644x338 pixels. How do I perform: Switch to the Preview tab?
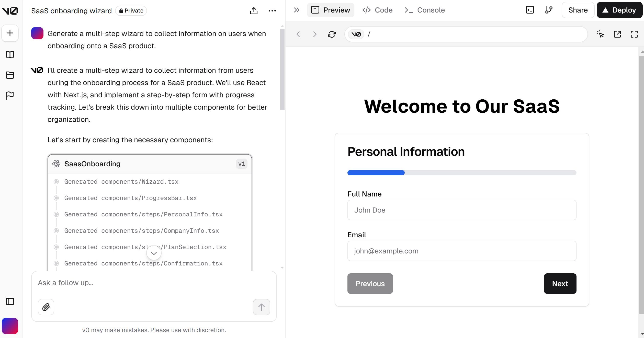pyautogui.click(x=331, y=10)
